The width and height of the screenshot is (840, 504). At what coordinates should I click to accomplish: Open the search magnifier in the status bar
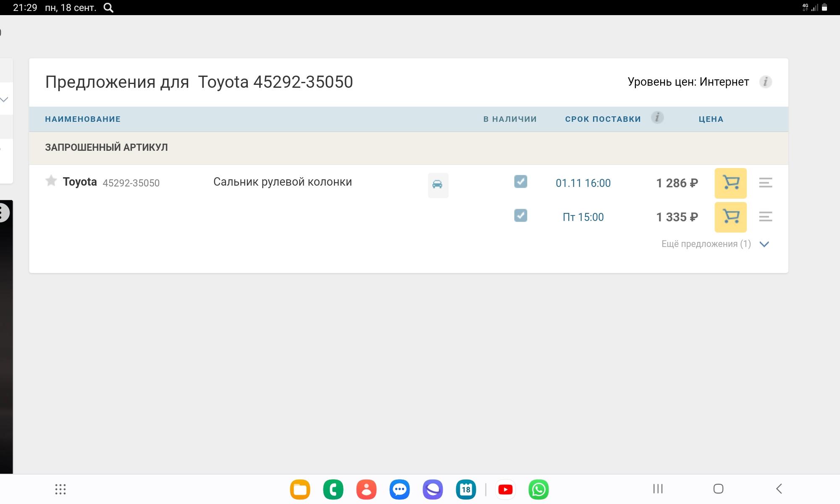coord(108,8)
